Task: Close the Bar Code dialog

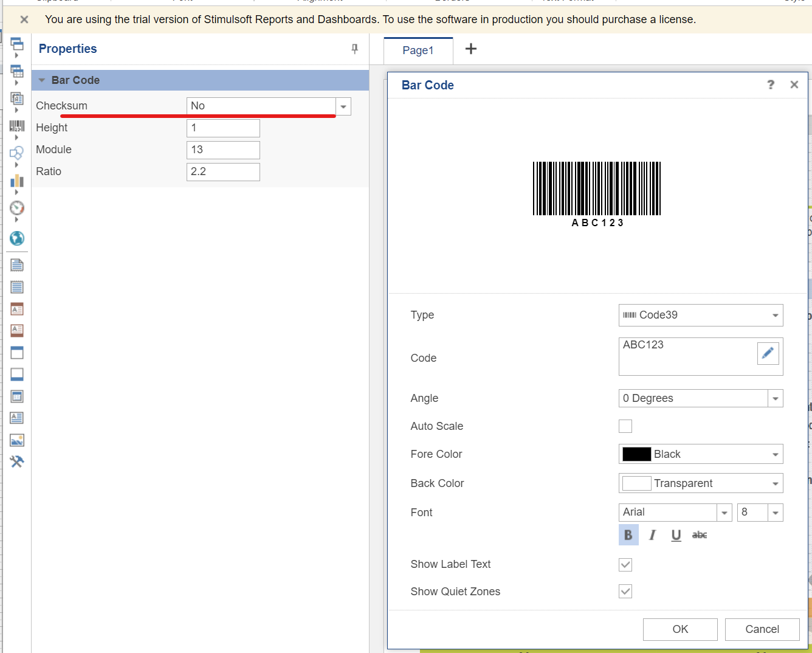Action: (794, 85)
